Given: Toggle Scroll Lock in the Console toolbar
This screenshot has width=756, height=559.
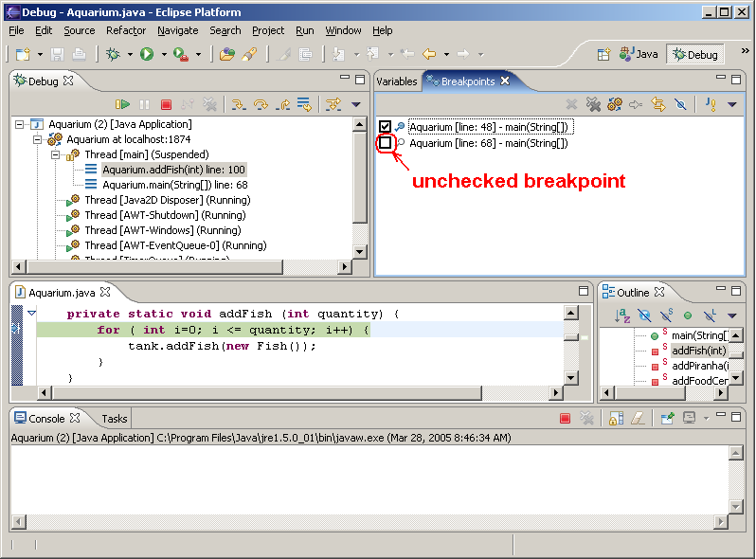Looking at the screenshot, I should tap(616, 418).
